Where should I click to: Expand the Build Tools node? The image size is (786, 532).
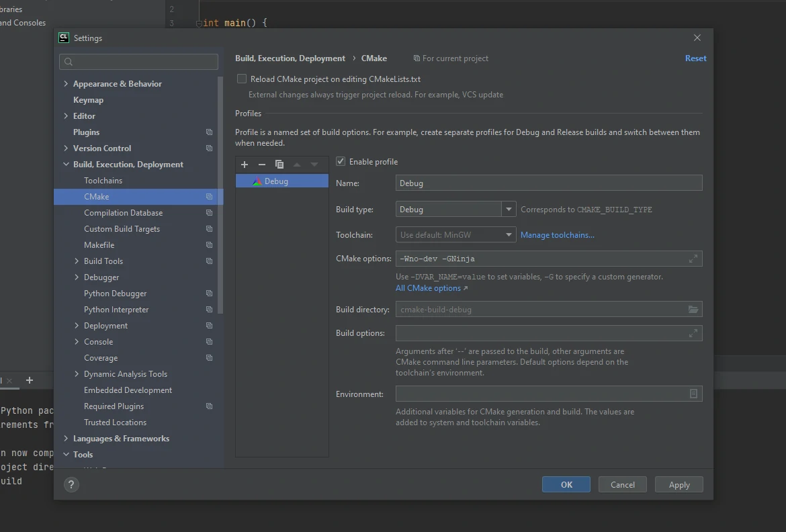coord(77,261)
